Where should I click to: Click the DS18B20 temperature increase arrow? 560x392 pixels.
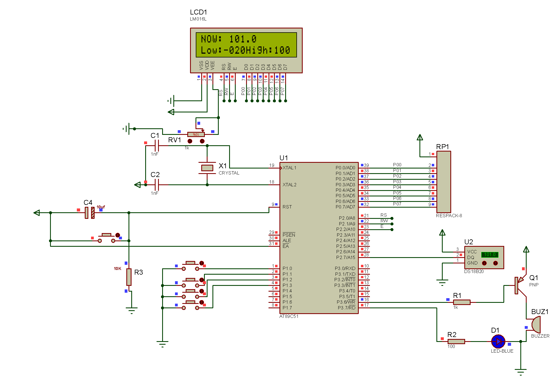495,263
